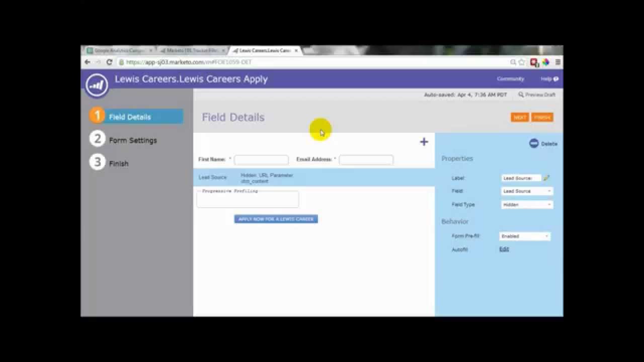
Task: Click the Marketo logo icon
Action: click(x=97, y=85)
